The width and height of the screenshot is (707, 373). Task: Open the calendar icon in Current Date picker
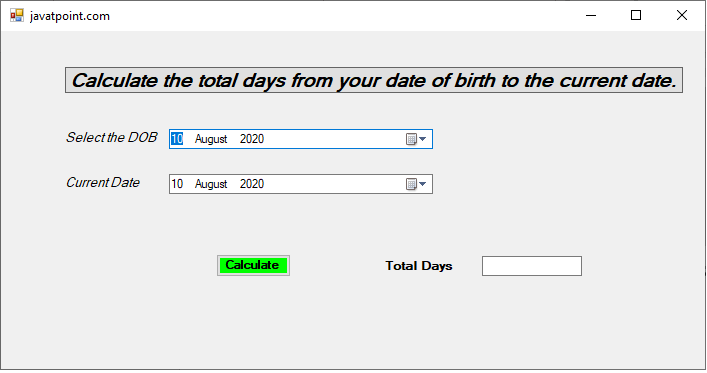click(x=411, y=184)
